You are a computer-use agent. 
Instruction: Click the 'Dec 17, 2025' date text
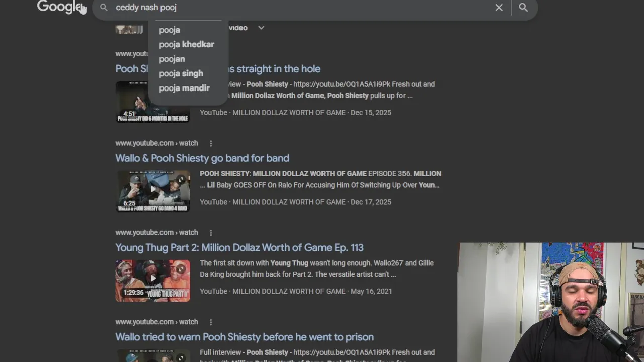(371, 202)
